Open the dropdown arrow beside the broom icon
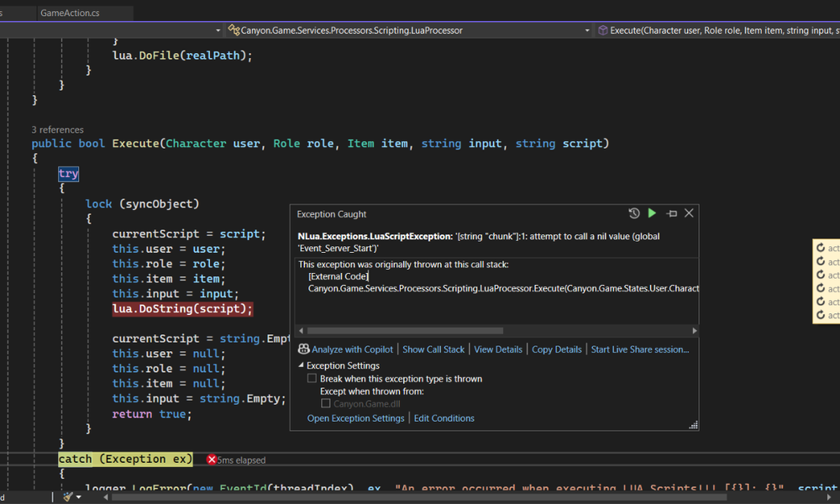This screenshot has width=840, height=504. [79, 496]
